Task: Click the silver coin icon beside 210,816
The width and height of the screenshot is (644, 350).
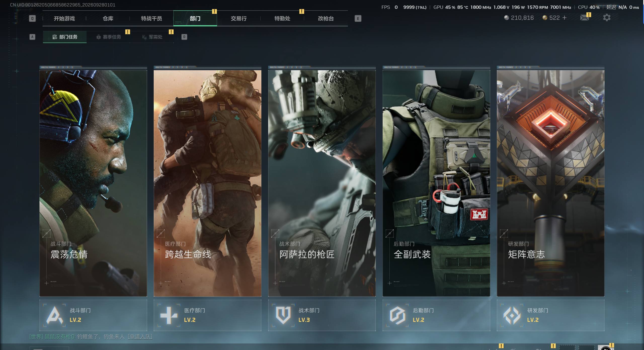Action: (x=506, y=18)
